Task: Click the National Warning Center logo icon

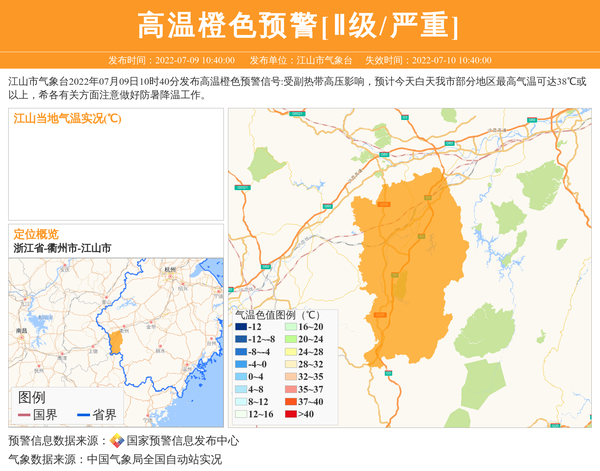Action: [117, 441]
